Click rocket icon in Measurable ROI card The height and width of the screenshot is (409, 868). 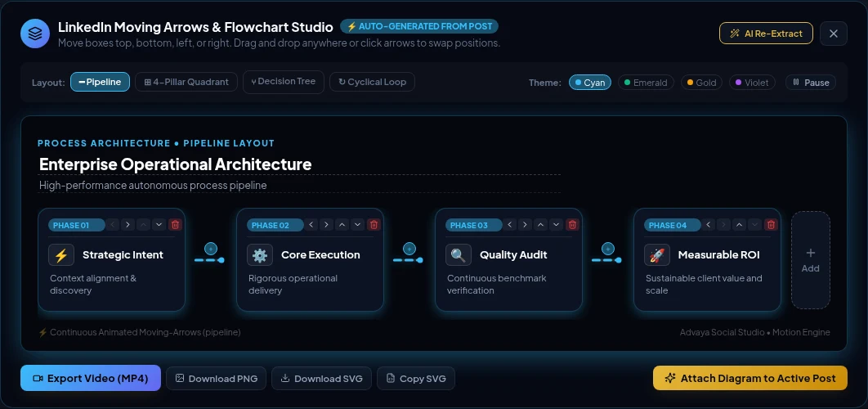[x=656, y=255]
